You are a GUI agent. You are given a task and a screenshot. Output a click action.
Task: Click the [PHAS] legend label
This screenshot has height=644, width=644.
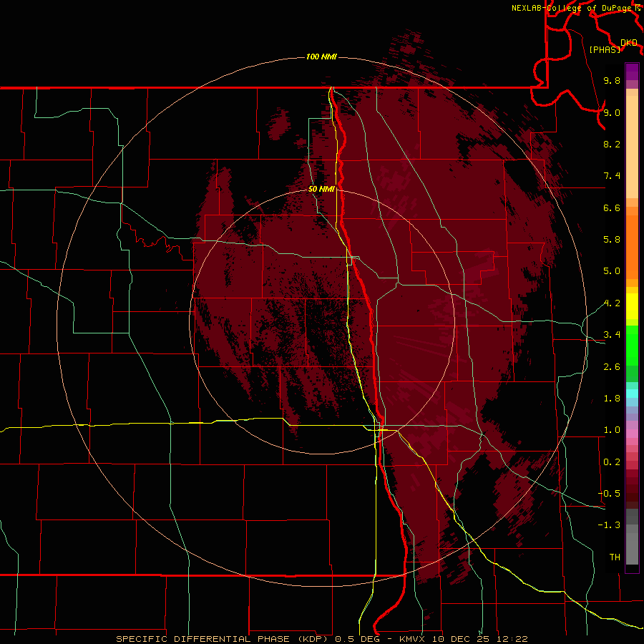point(605,49)
